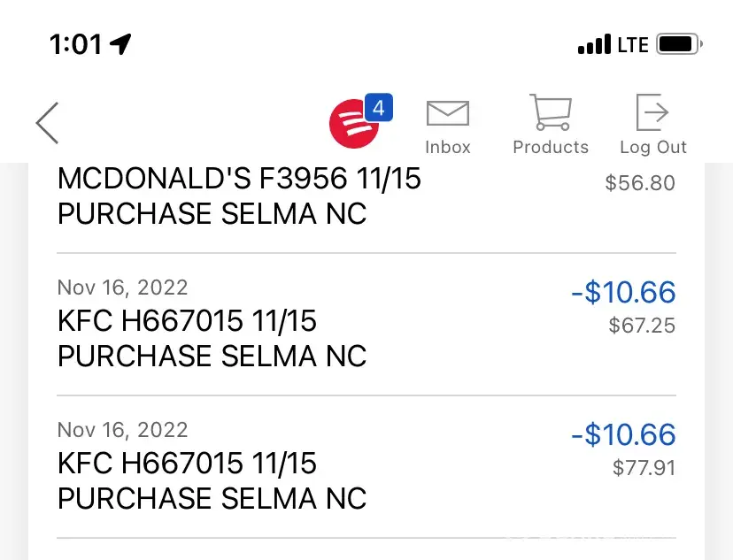This screenshot has height=560, width=733.
Task: Tap the cellular signal bars
Action: click(594, 43)
